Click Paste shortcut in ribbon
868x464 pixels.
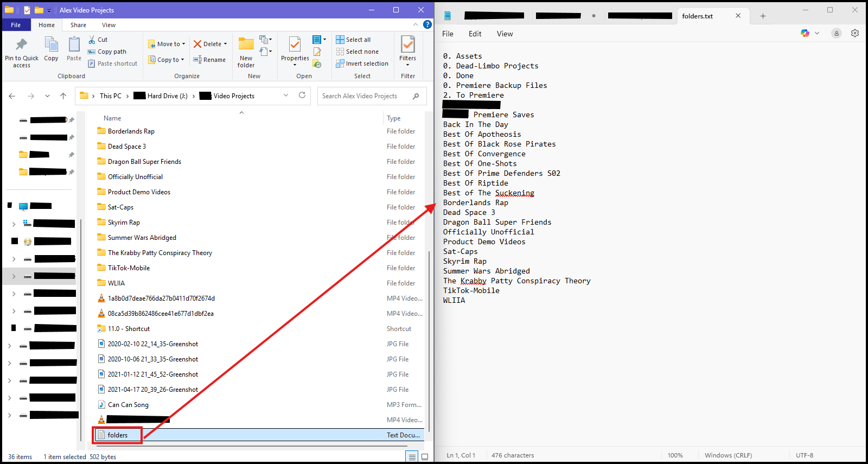(112, 63)
